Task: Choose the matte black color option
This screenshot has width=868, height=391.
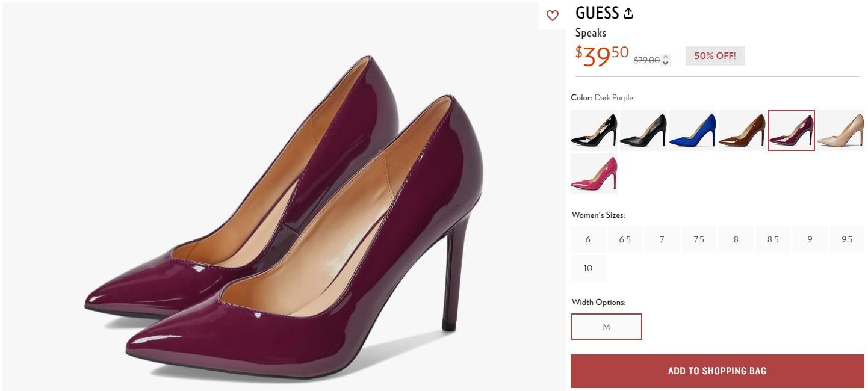Action: point(642,130)
